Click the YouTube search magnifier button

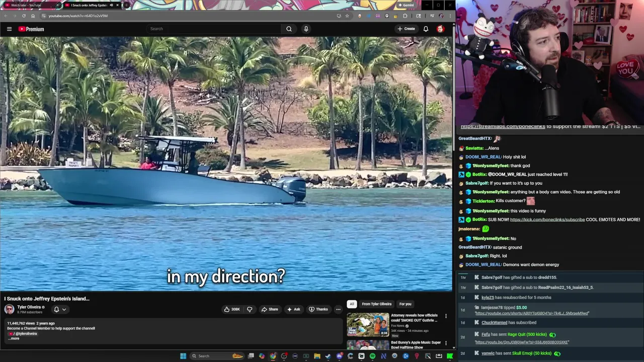pos(289,29)
